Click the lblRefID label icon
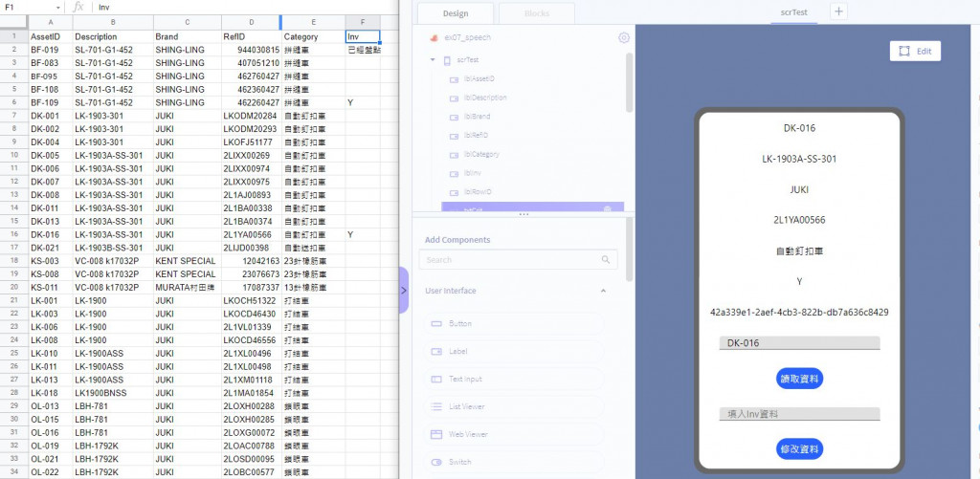This screenshot has width=980, height=479. (455, 136)
